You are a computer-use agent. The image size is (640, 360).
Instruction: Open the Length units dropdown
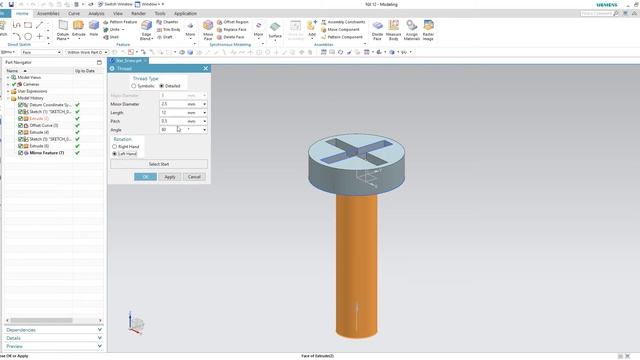click(x=204, y=113)
